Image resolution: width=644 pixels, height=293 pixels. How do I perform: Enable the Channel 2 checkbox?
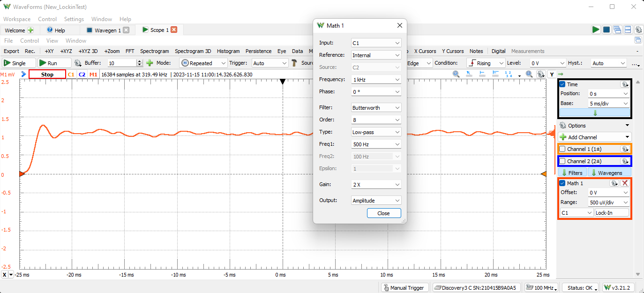click(x=563, y=161)
